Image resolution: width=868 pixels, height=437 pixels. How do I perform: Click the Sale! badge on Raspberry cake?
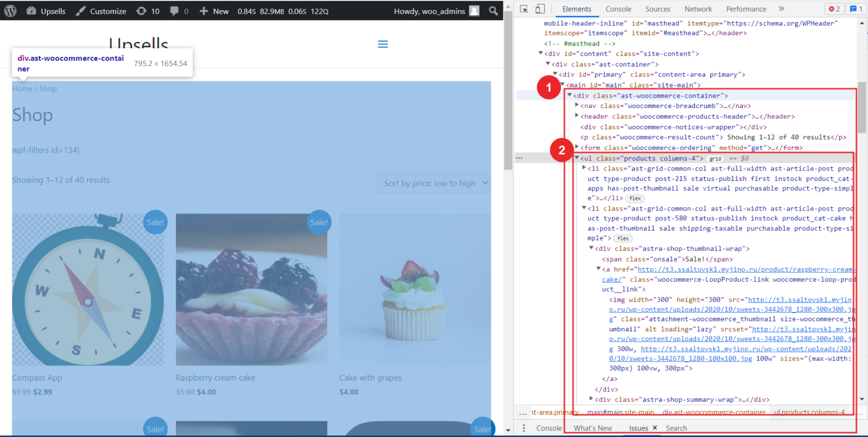pos(319,222)
